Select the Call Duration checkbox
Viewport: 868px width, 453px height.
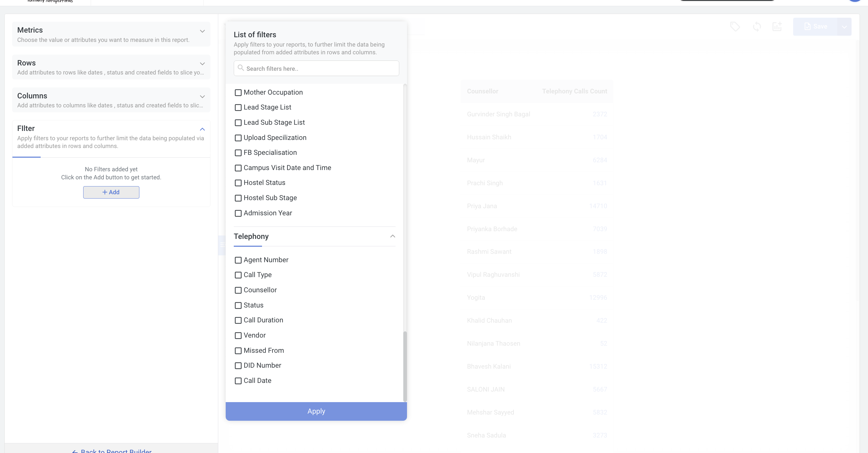238,320
